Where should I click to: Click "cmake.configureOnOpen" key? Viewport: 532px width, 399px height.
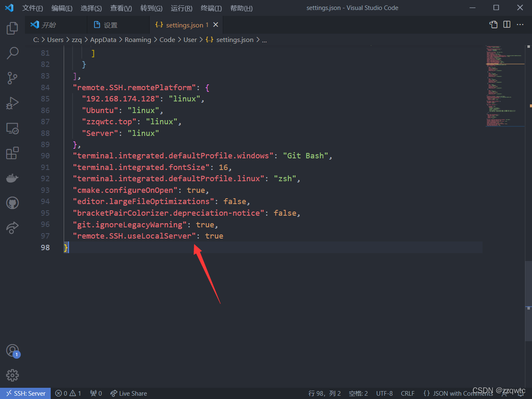pyautogui.click(x=125, y=190)
